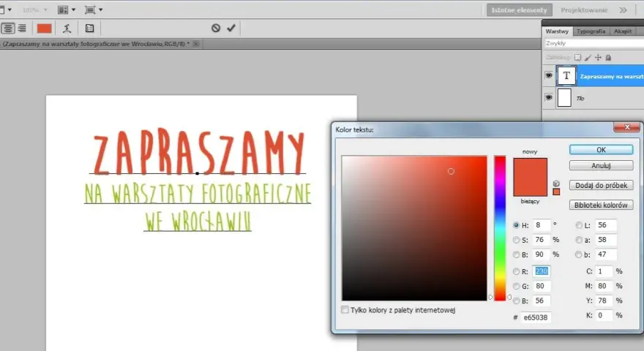This screenshot has height=351, width=644.
Task: Open Biblioteki kolorów
Action: [601, 205]
